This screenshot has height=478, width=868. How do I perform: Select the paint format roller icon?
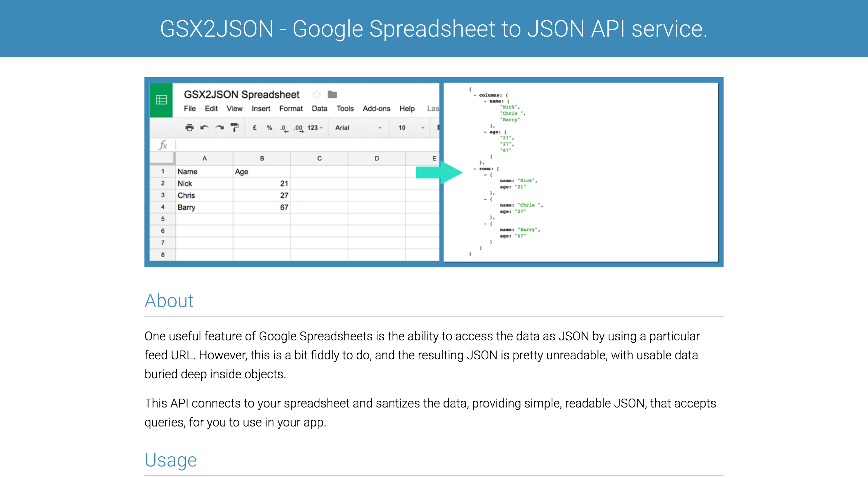234,127
